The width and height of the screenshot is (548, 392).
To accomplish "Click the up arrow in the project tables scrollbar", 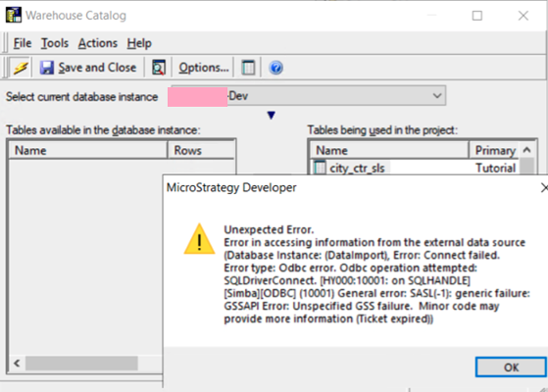I will (526, 150).
